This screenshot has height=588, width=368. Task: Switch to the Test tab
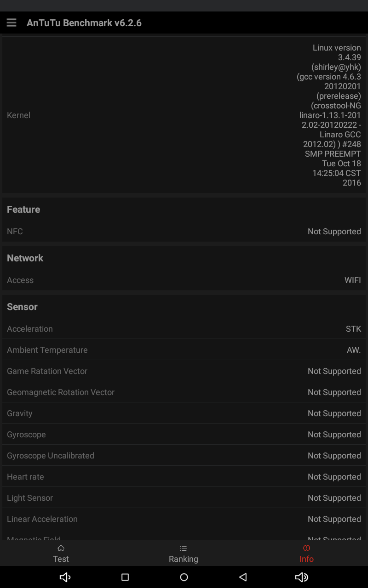click(x=61, y=553)
